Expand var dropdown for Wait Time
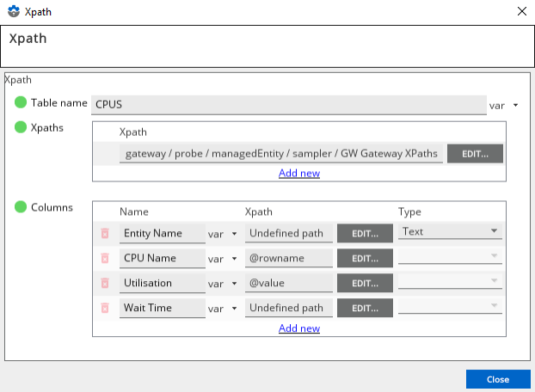The image size is (535, 392). tap(222, 309)
